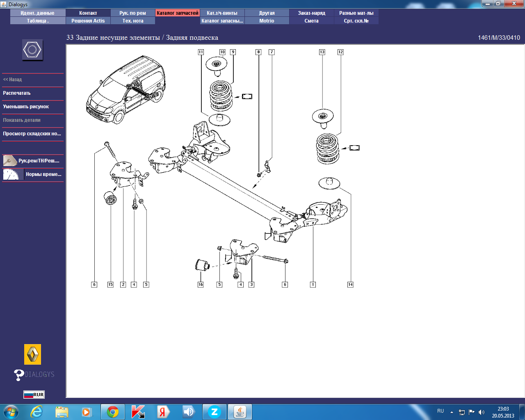This screenshot has width=525, height=420.
Task: Open the Другая tab
Action: click(x=267, y=13)
